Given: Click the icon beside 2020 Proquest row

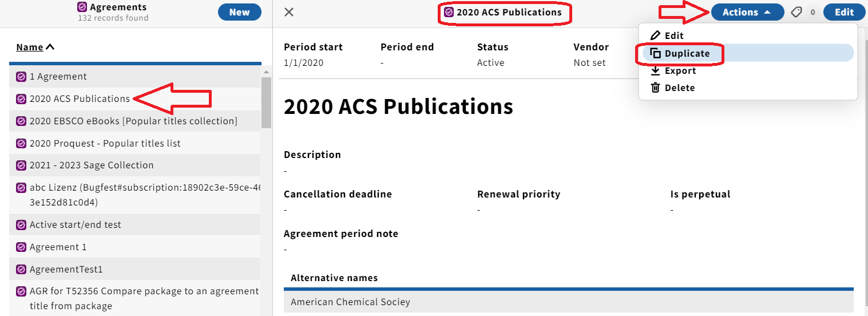Looking at the screenshot, I should (x=21, y=144).
